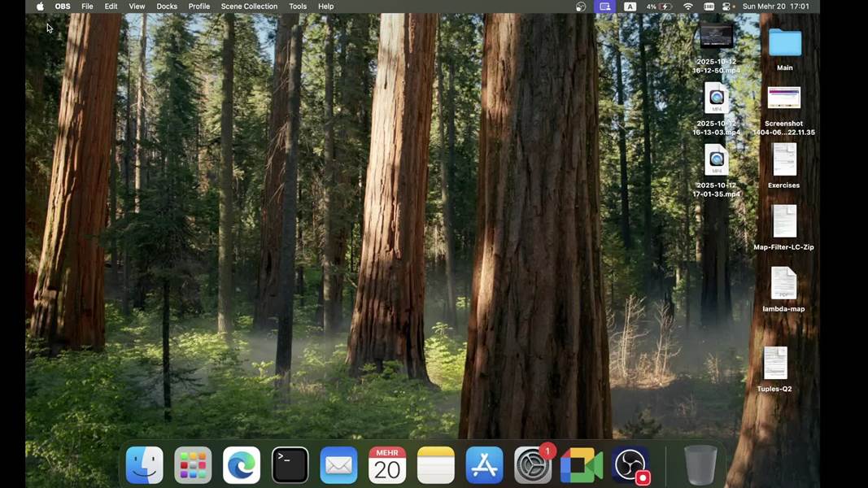Open the Calendar app showing 20
Viewport: 868px width, 488px height.
point(387,466)
